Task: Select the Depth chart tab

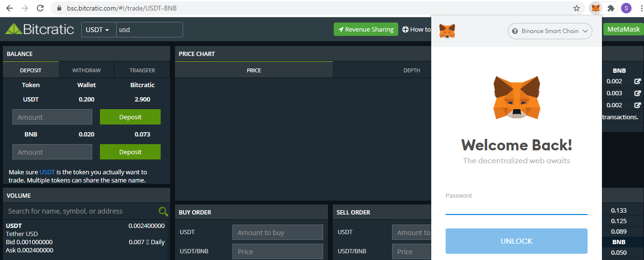Action: (411, 70)
